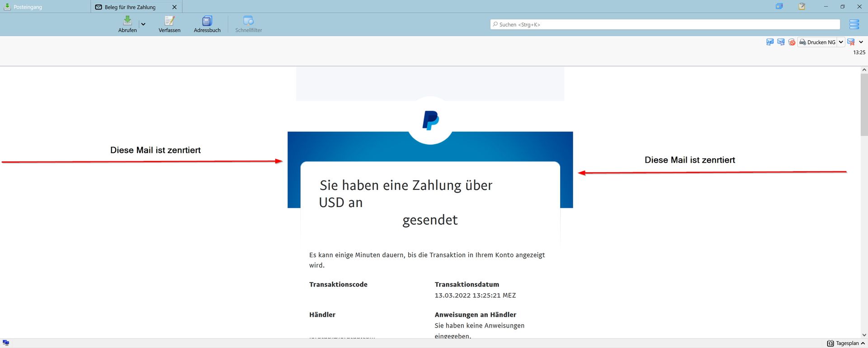The image size is (868, 348).
Task: Close the 'Beleg für Ihre Zahlung' tab
Action: (175, 7)
